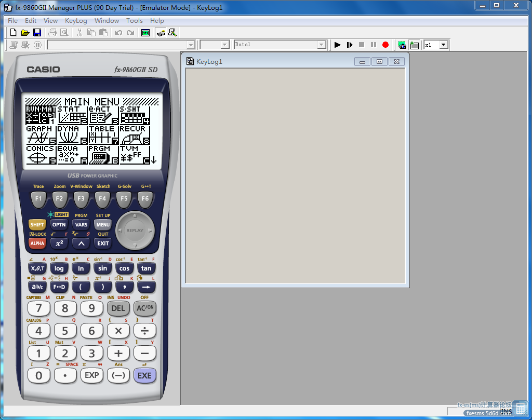This screenshot has height=420, width=532.
Task: Click the Copy toolbar icon
Action: click(91, 33)
